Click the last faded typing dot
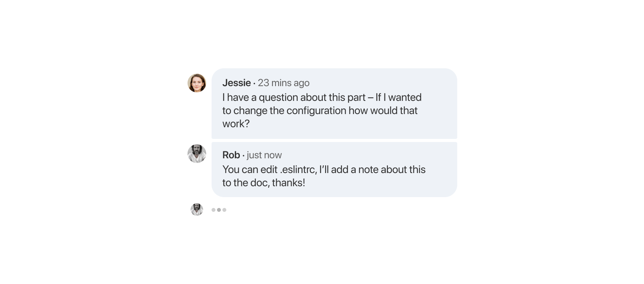644x284 pixels. click(225, 210)
